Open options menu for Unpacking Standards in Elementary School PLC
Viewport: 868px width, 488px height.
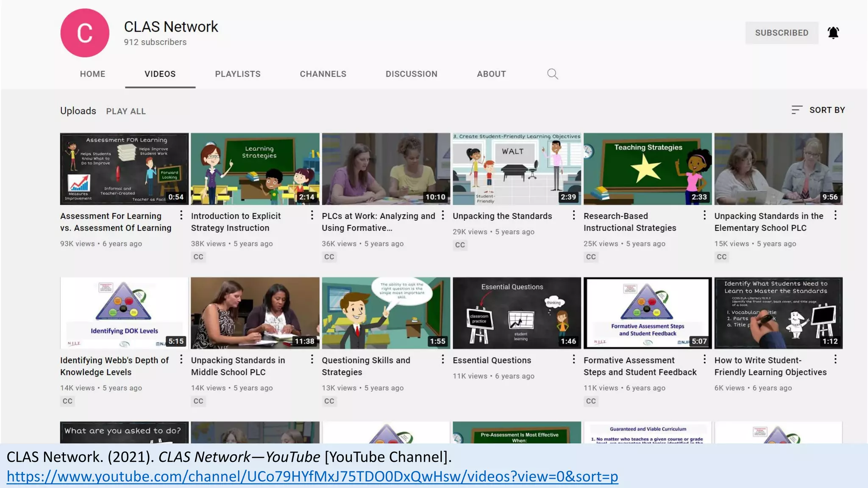[835, 215]
